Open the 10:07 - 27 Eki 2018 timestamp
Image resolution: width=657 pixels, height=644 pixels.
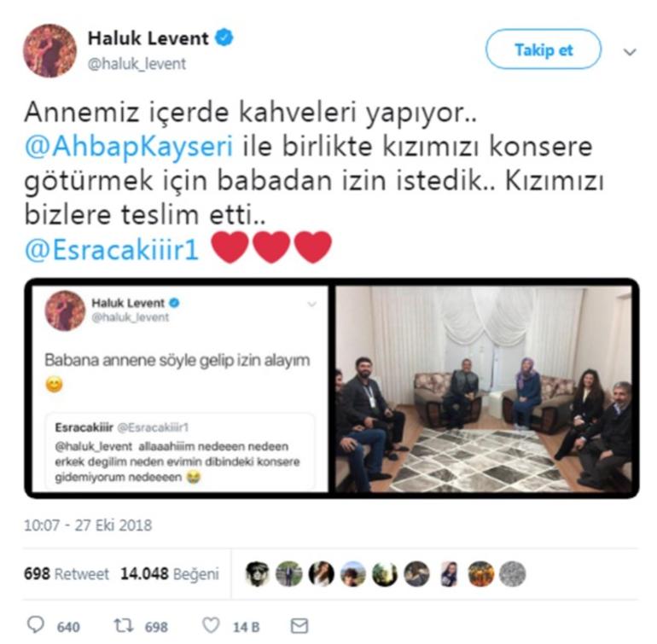click(88, 525)
